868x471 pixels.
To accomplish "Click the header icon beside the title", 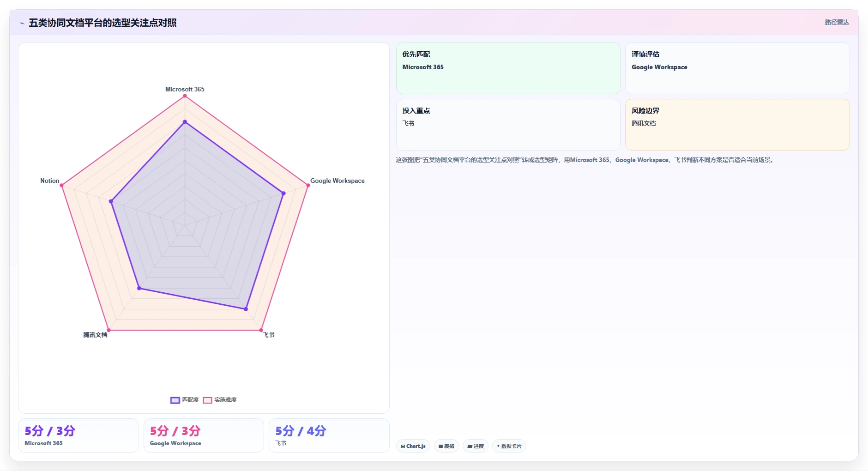I will tap(22, 23).
